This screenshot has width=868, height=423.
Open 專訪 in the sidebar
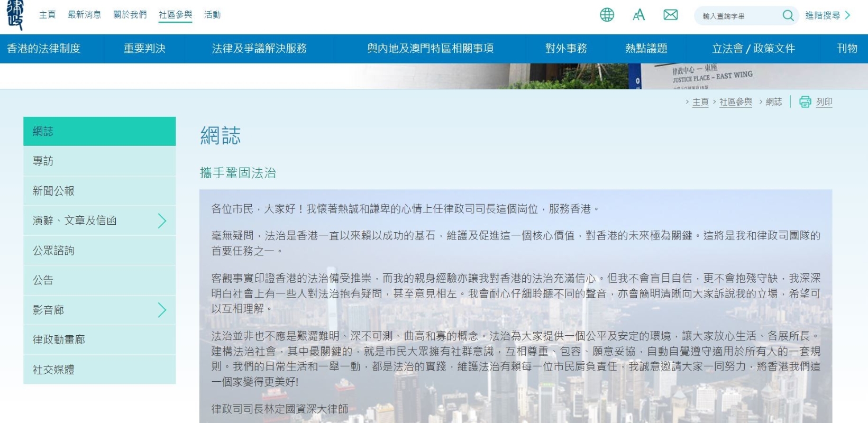click(x=43, y=161)
